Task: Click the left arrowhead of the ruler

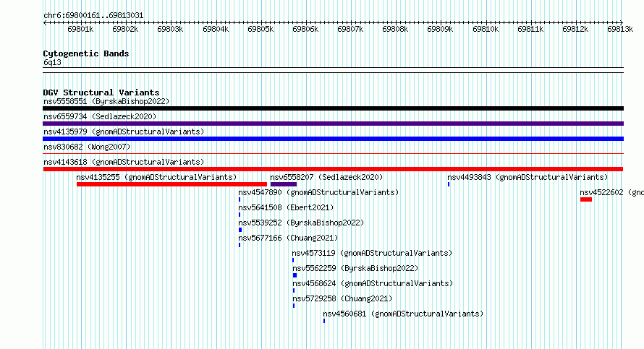Action: pyautogui.click(x=44, y=23)
